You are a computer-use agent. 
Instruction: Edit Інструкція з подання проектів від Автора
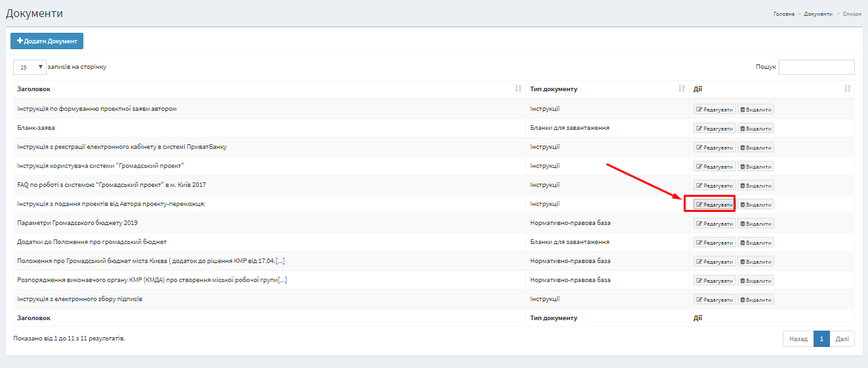coord(714,205)
